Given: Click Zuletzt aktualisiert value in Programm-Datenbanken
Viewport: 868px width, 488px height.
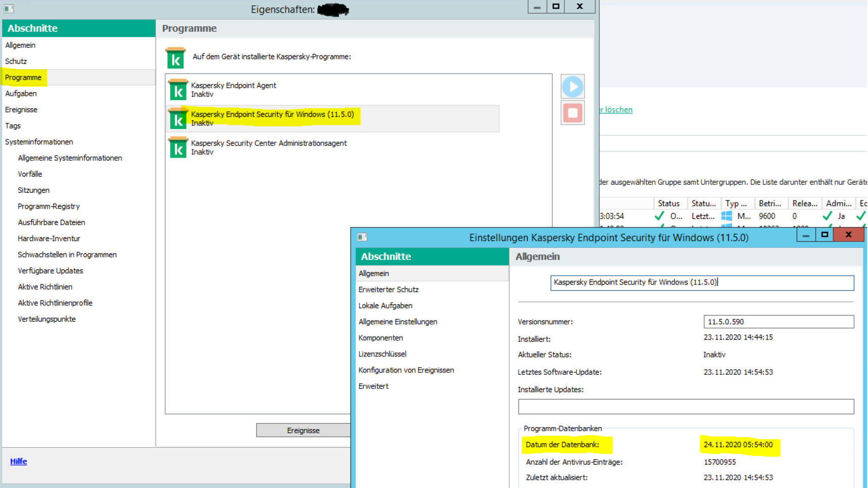Looking at the screenshot, I should click(x=738, y=477).
